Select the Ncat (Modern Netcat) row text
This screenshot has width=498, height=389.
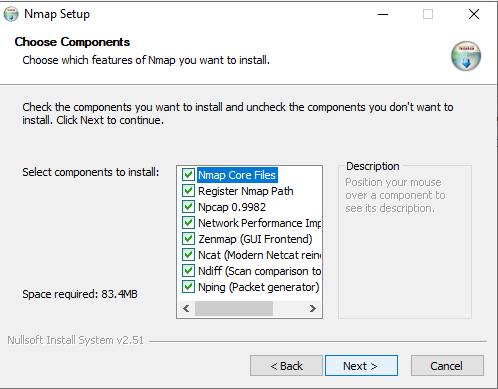pyautogui.click(x=260, y=255)
